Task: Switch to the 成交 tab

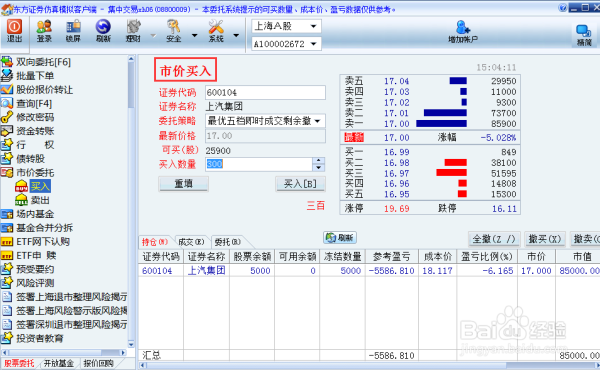Action: (x=191, y=242)
